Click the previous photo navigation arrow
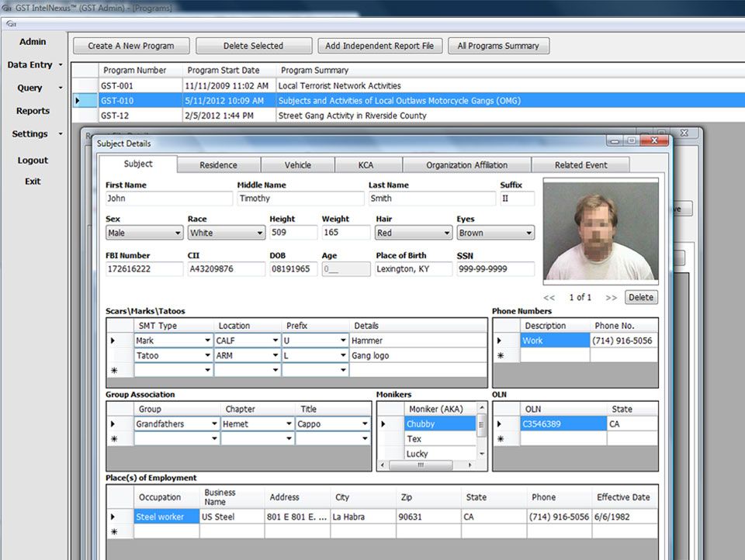Viewport: 745px width, 560px height. [x=550, y=298]
